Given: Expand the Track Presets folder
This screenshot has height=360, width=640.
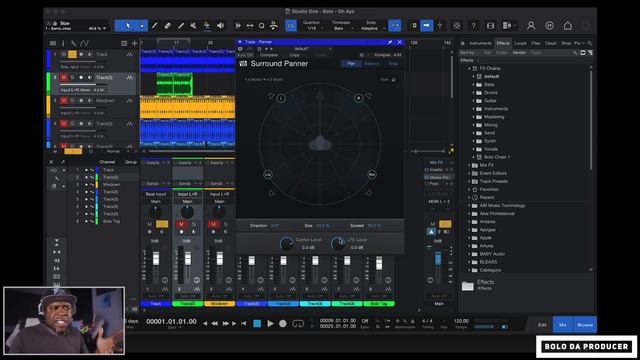Looking at the screenshot, I should click(469, 181).
